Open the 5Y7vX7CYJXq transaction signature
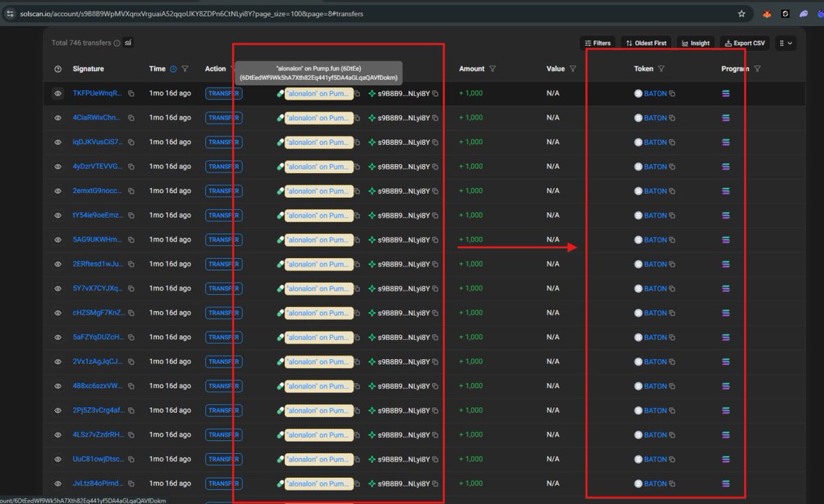This screenshot has width=824, height=504. click(98, 288)
